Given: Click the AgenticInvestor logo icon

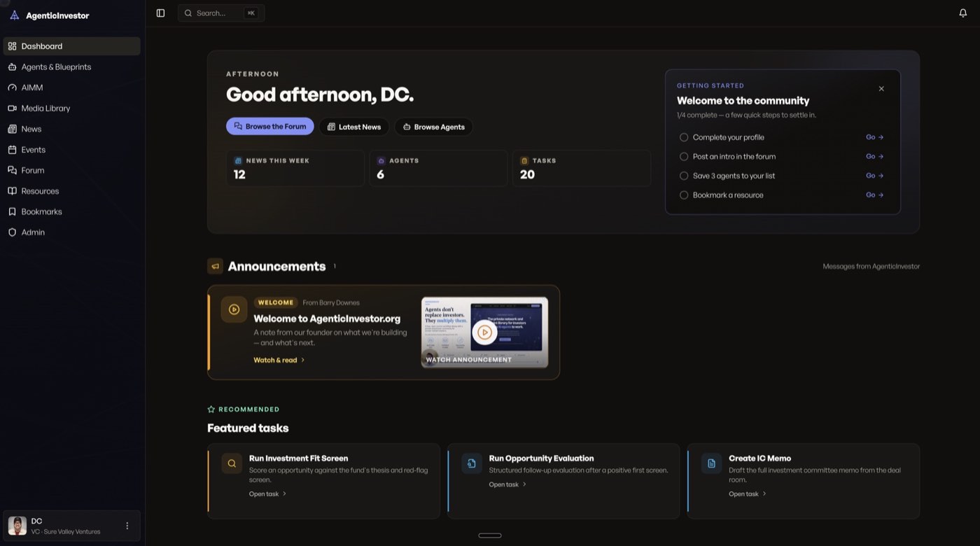Looking at the screenshot, I should [x=14, y=15].
